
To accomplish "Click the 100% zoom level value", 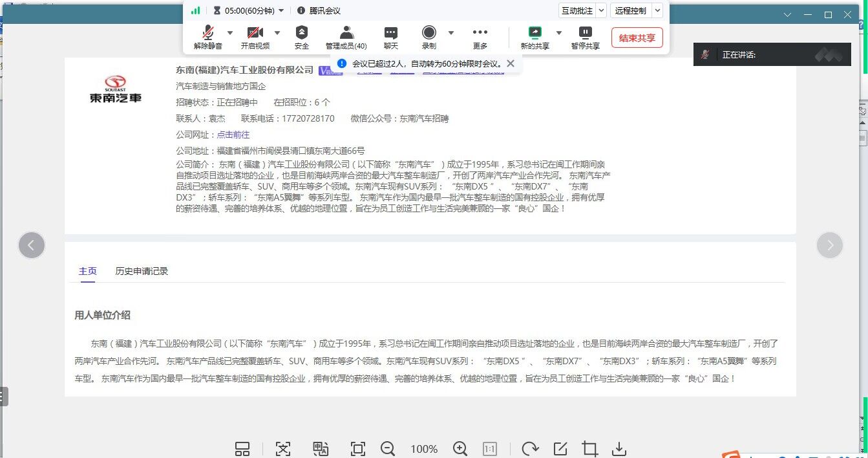I will point(424,449).
